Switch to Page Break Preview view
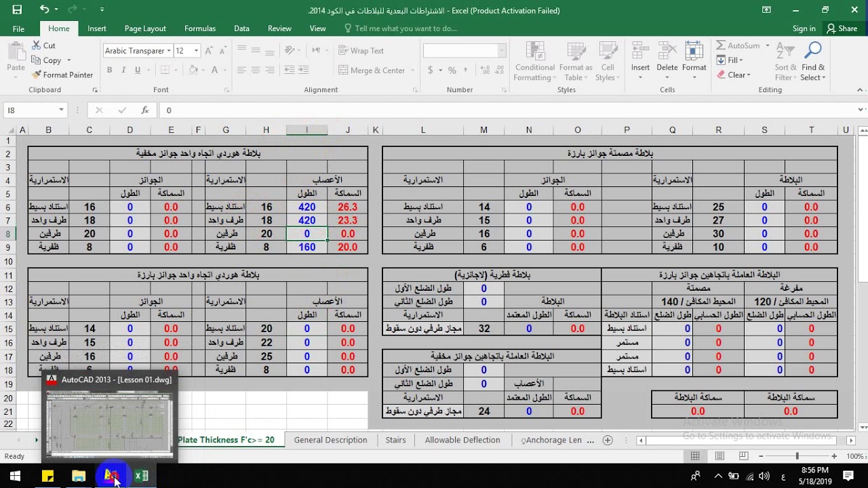 744,456
